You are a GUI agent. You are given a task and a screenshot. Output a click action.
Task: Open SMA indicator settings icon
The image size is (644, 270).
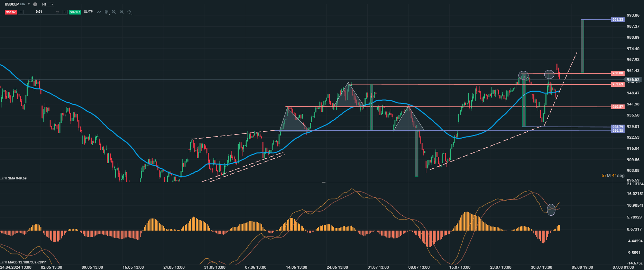click(2, 178)
